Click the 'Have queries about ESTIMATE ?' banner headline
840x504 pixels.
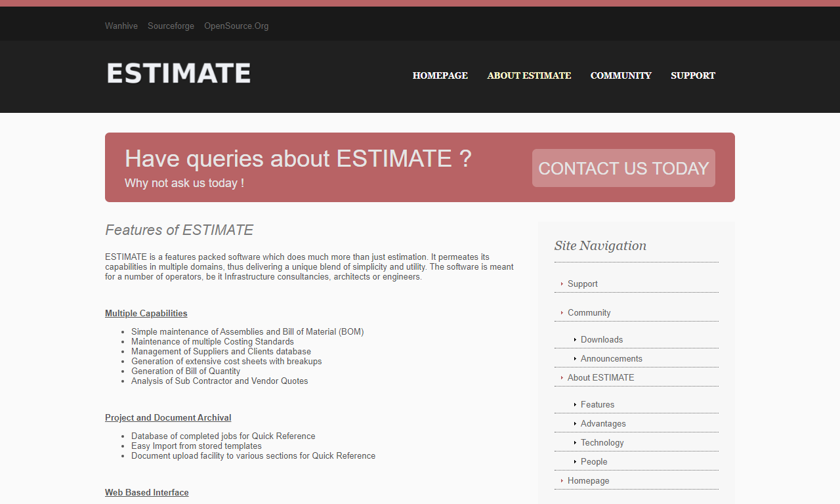pos(298,159)
